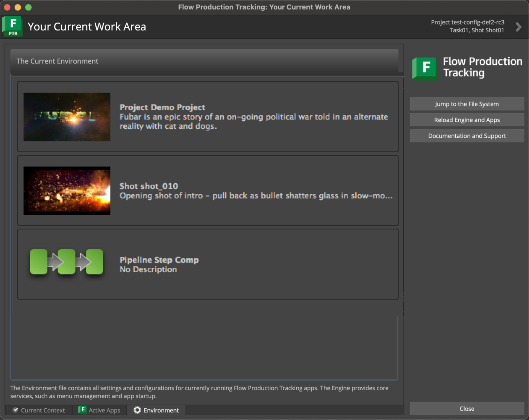Click the large Flow Production Tracking F logo
This screenshot has width=529, height=420.
coord(425,68)
